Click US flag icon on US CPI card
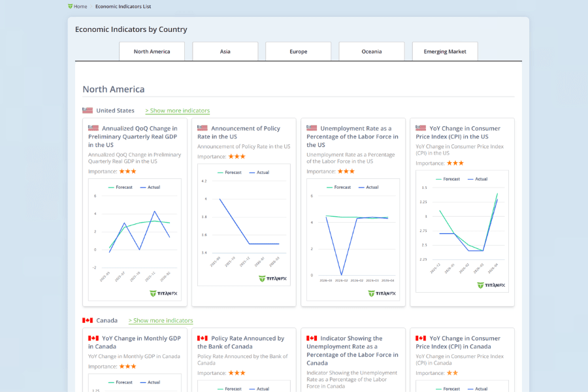Screen dimensions: 588x392 click(x=421, y=128)
